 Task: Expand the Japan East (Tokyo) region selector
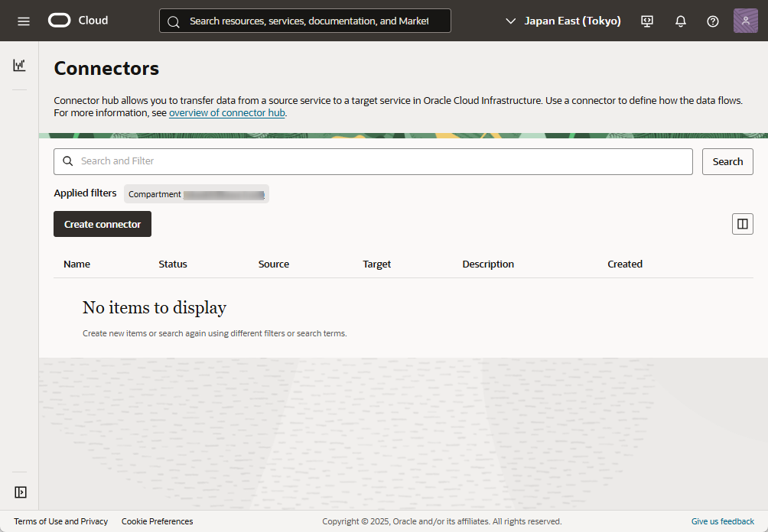[564, 21]
